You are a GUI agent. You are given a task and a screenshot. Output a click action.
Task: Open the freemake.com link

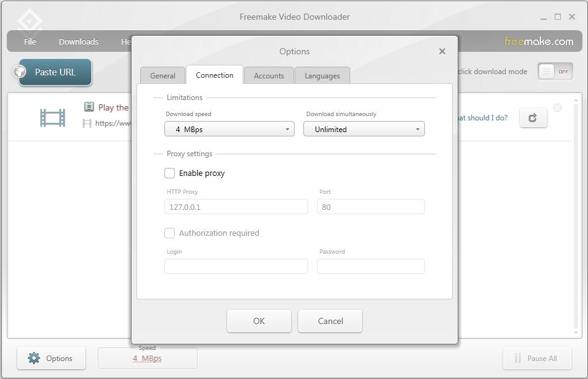[539, 41]
